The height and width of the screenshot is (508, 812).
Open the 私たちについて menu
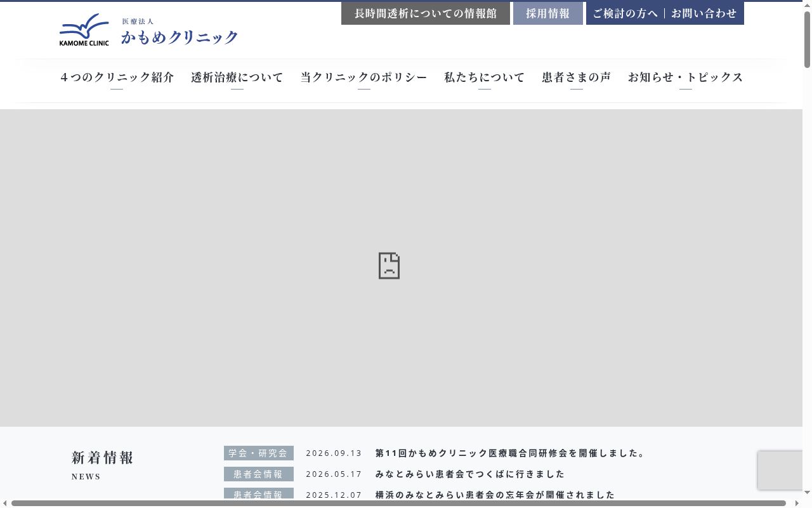click(485, 77)
